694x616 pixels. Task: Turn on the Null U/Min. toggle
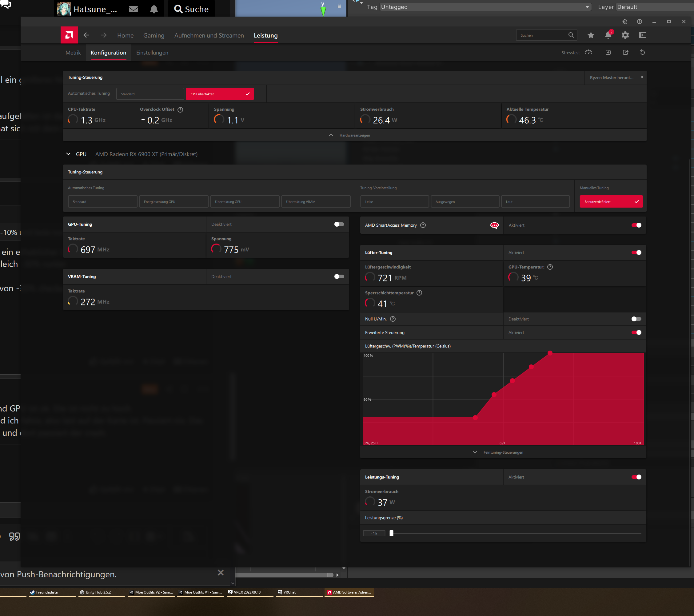[x=636, y=319]
